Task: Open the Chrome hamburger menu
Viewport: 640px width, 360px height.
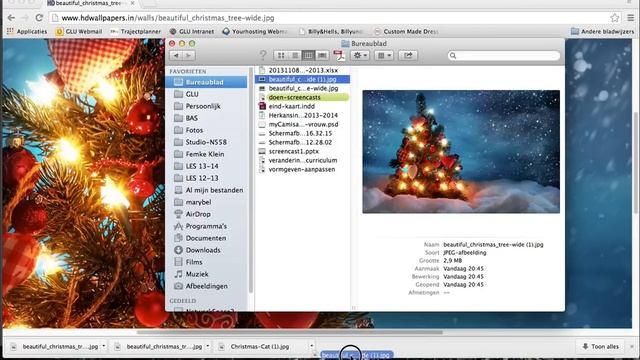Action: (x=631, y=18)
